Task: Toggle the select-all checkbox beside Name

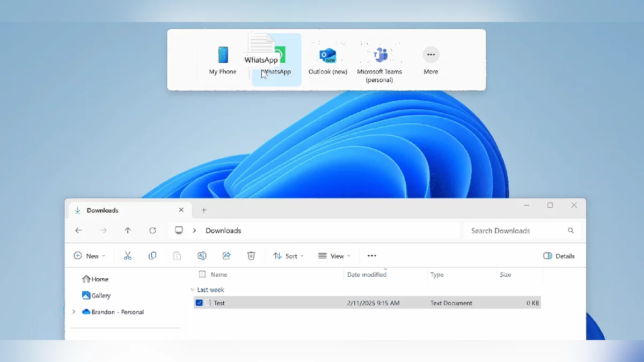Action: point(202,275)
